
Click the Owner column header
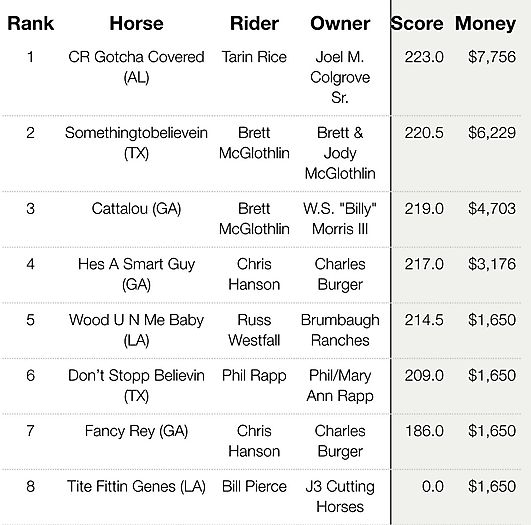[x=340, y=24]
